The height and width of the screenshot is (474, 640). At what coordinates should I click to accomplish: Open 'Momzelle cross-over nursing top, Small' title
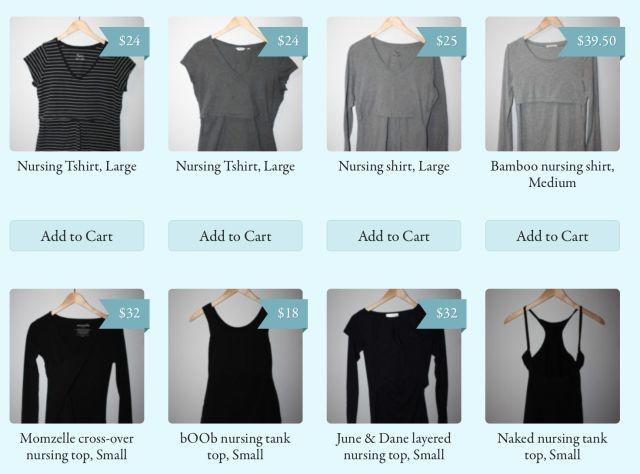(x=77, y=446)
